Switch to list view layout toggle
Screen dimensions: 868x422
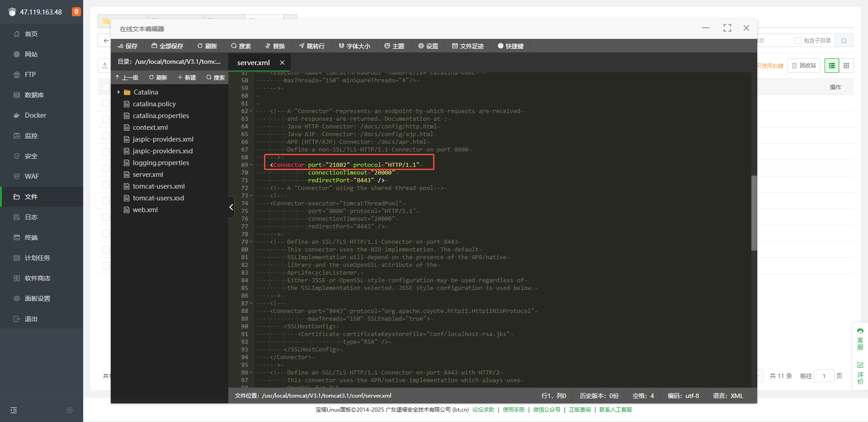(x=831, y=66)
